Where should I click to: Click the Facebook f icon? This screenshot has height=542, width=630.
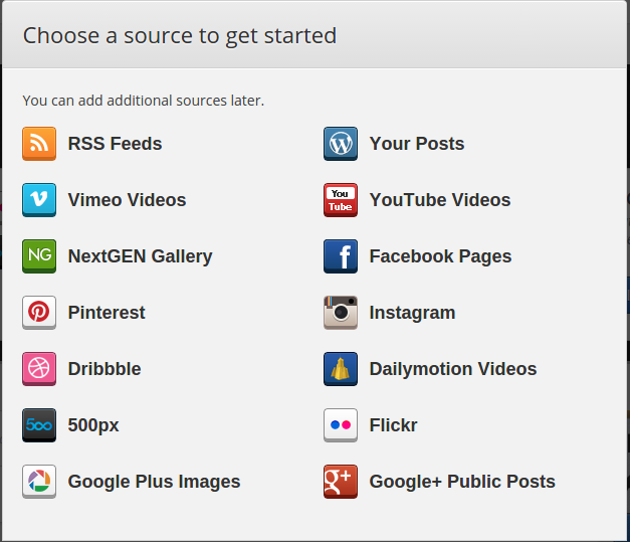point(340,256)
